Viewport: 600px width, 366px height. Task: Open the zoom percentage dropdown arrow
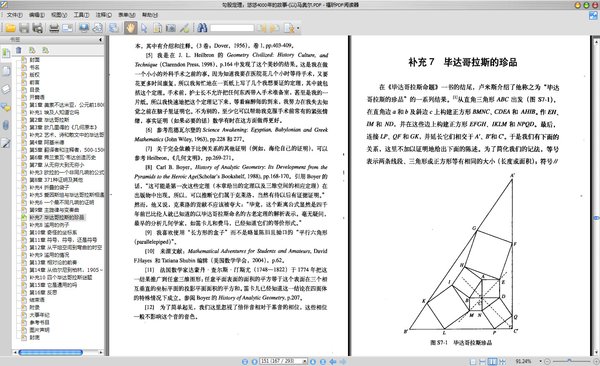click(x=540, y=361)
